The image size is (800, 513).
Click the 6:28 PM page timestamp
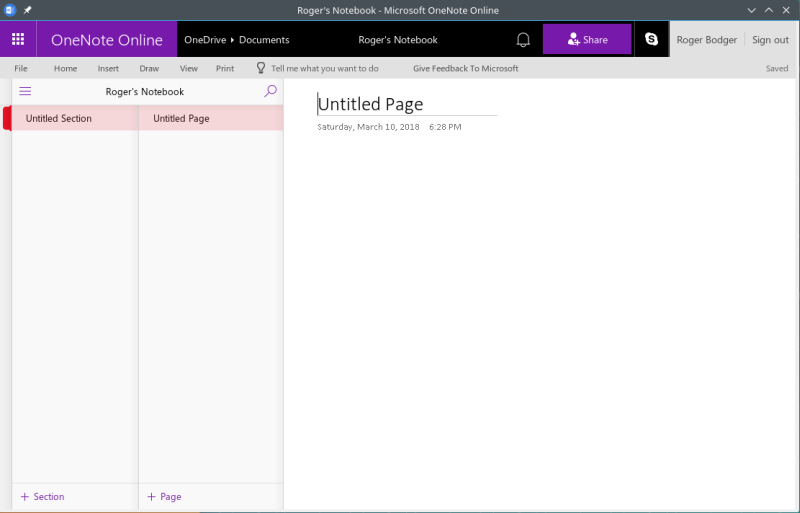(x=445, y=127)
